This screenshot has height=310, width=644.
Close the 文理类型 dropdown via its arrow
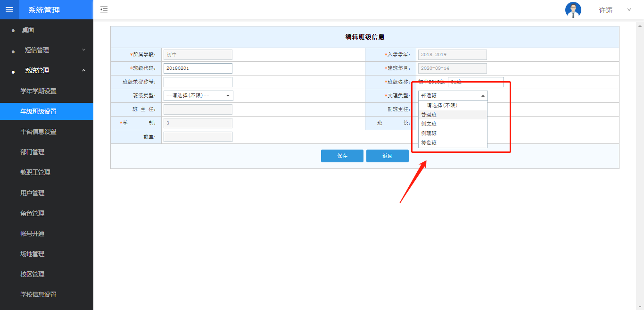[482, 96]
